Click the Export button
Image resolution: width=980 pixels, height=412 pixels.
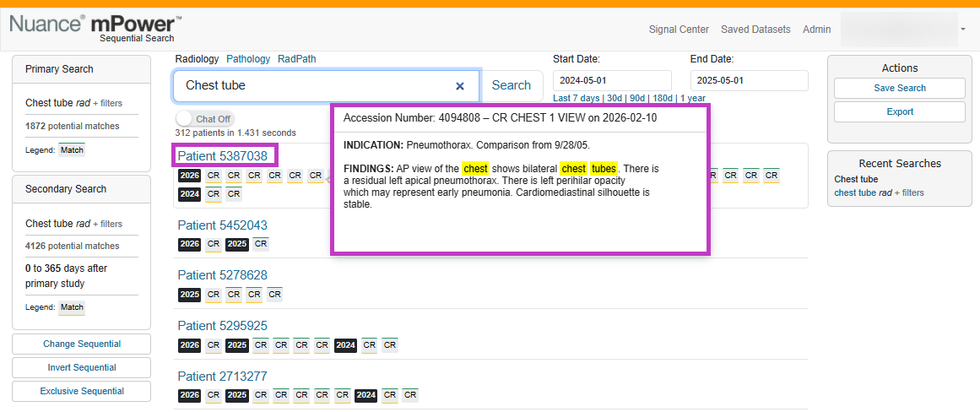coord(899,112)
